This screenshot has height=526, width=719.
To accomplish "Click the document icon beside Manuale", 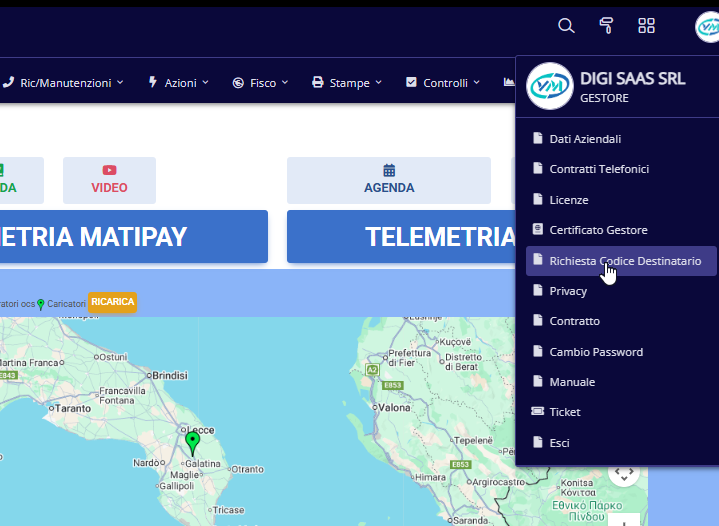I will click(x=538, y=381).
